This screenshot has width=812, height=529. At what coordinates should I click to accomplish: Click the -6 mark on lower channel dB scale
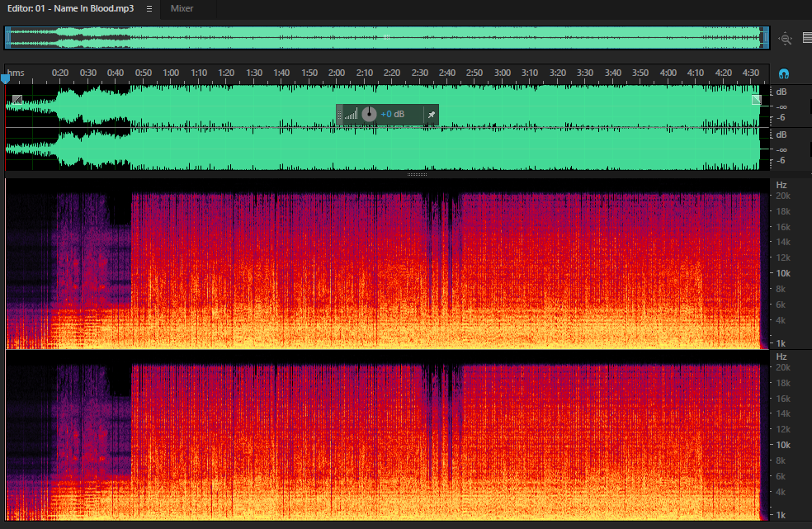tap(781, 161)
